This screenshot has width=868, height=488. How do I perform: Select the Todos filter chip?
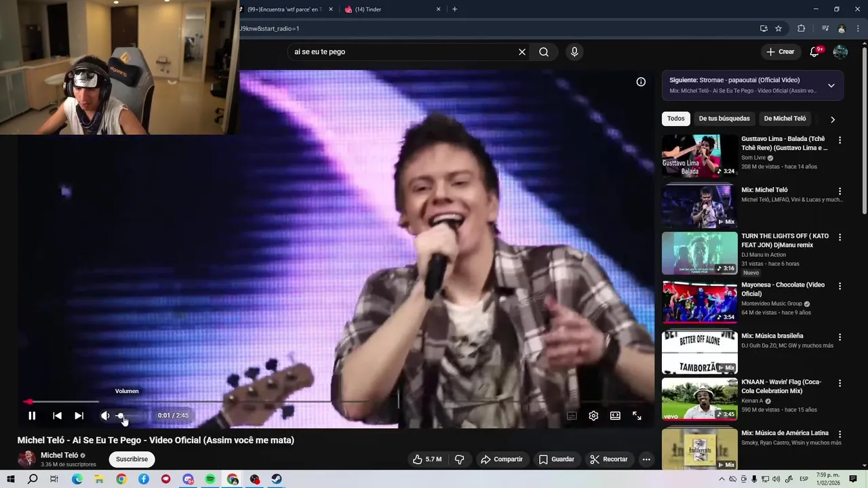[x=676, y=119]
